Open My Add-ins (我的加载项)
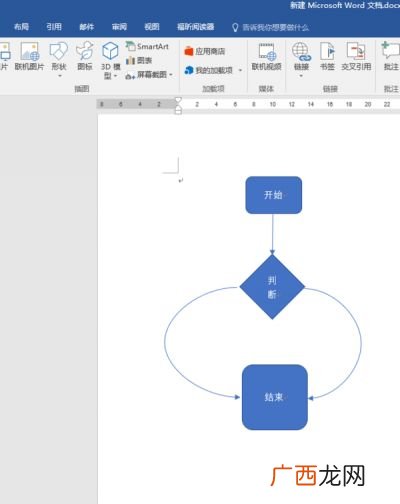 209,70
